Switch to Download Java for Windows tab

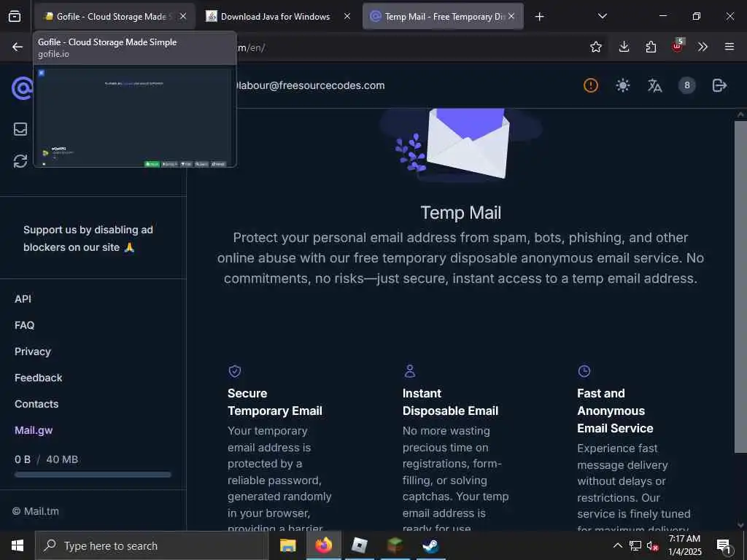278,16
